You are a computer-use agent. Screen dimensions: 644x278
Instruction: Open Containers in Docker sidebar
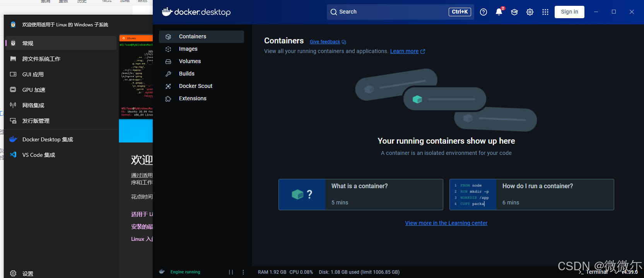click(x=201, y=36)
